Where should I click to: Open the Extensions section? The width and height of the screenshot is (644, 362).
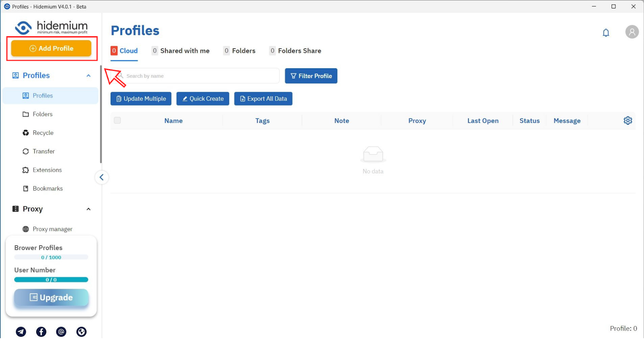[x=50, y=170]
